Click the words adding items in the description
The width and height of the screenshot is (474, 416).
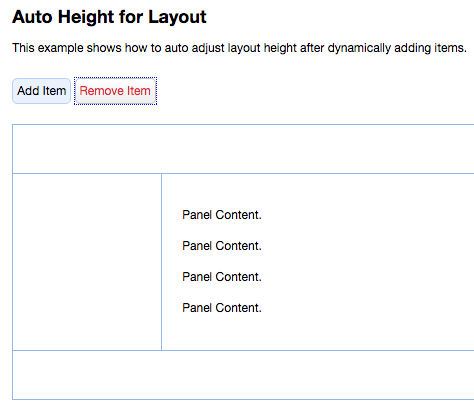coord(430,48)
